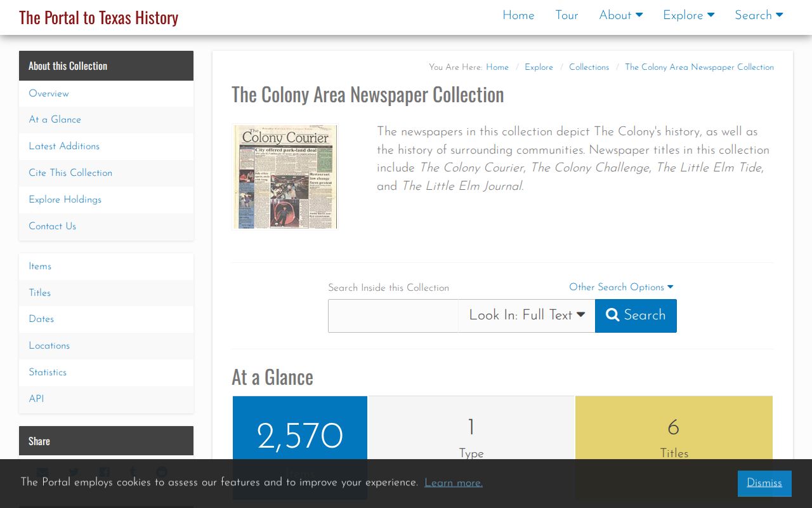Open Overview in sidebar

point(106,93)
